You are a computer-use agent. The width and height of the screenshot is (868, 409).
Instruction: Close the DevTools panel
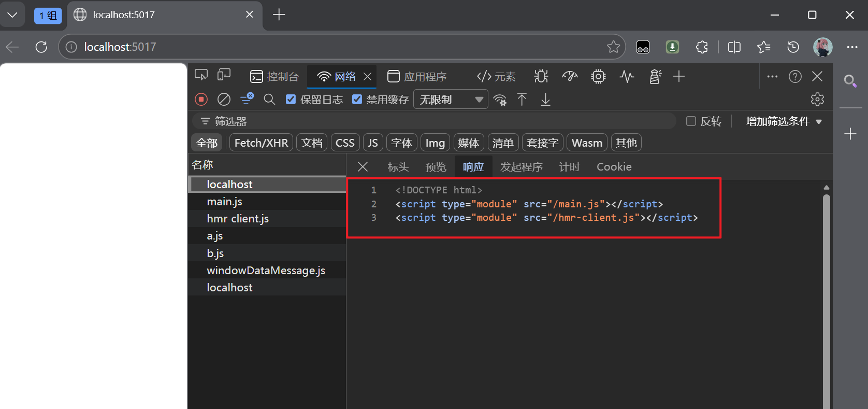pyautogui.click(x=817, y=77)
